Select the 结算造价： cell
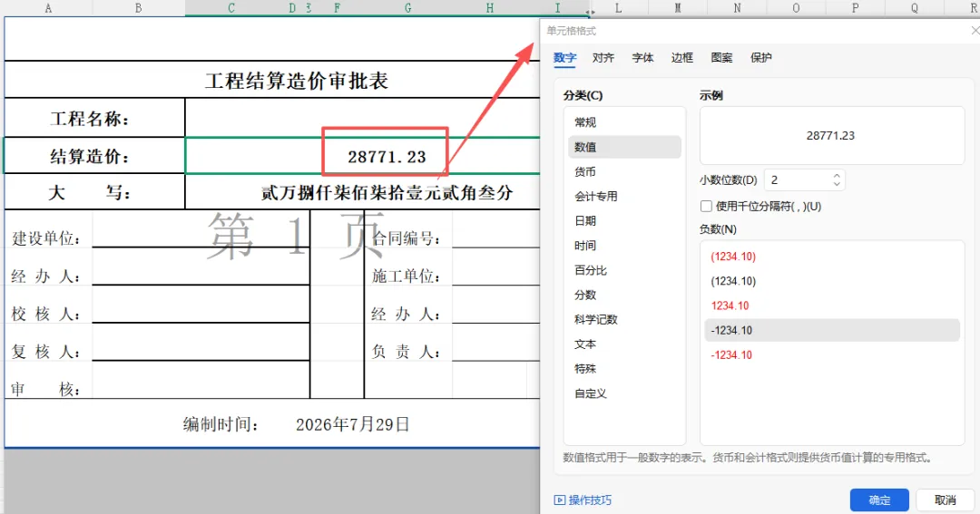 [x=95, y=156]
